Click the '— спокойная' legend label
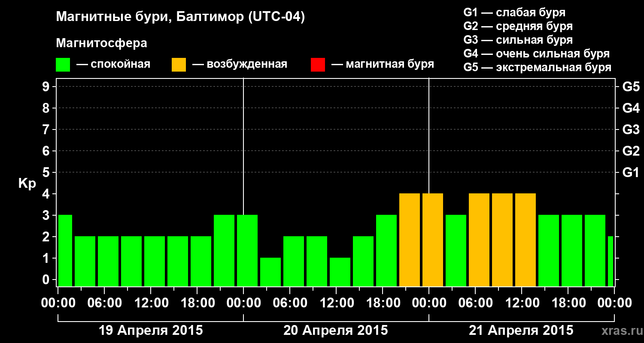The height and width of the screenshot is (343, 644). [113, 65]
